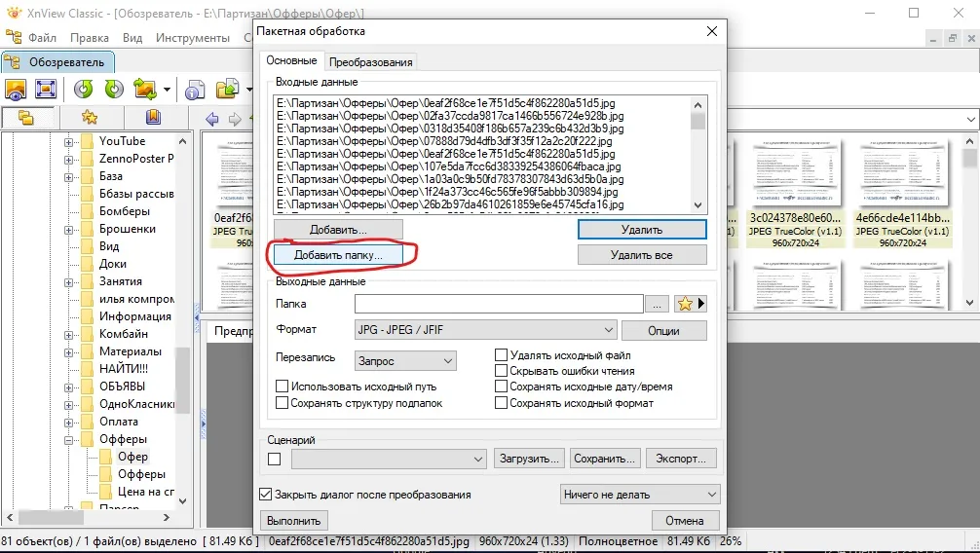
Task: Select the ZennoPoster folder in tree
Action: (136, 159)
